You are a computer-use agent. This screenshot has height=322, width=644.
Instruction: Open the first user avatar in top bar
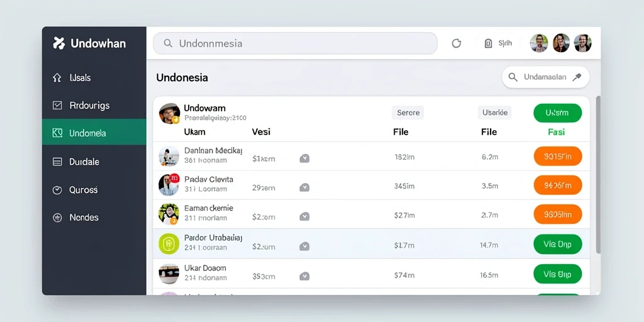coord(539,43)
